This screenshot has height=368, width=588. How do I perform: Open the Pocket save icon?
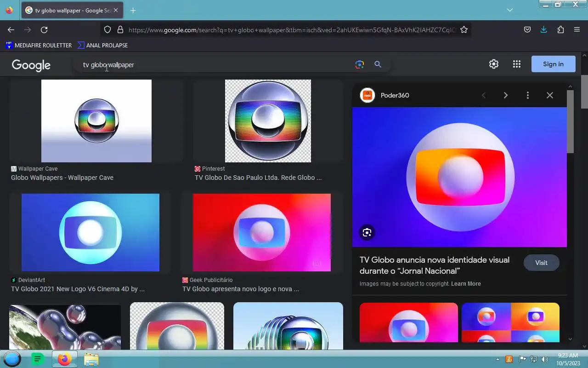coord(527,30)
